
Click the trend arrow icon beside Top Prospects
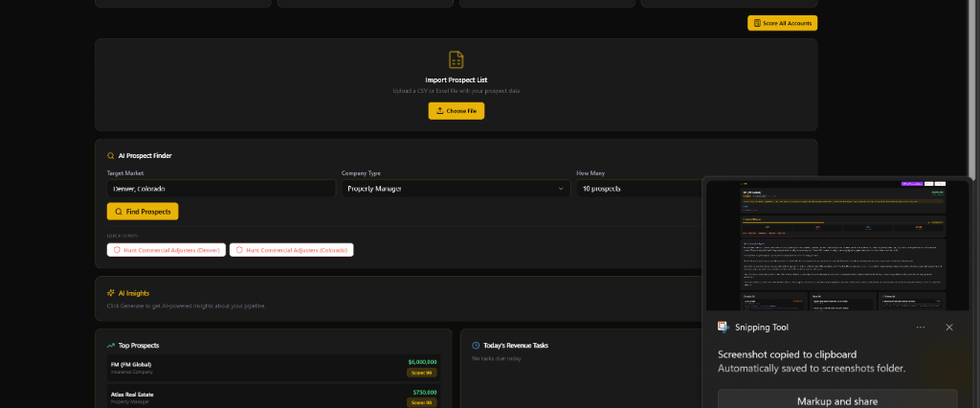(x=111, y=346)
